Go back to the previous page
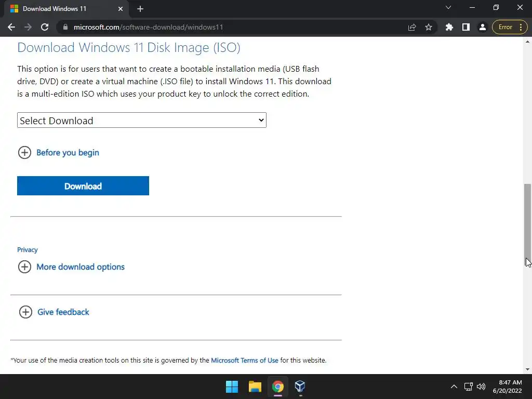The image size is (532, 399). tap(11, 27)
